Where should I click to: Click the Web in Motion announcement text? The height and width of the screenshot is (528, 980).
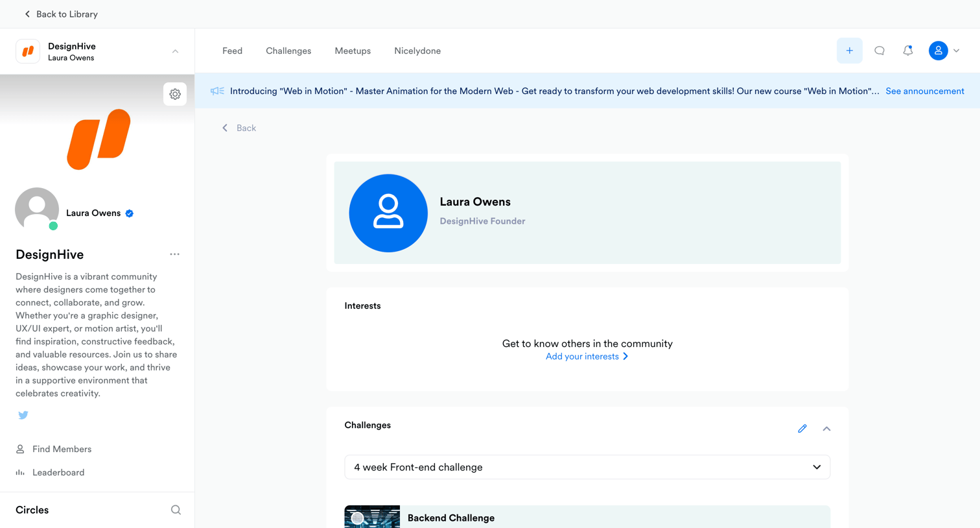pos(554,91)
